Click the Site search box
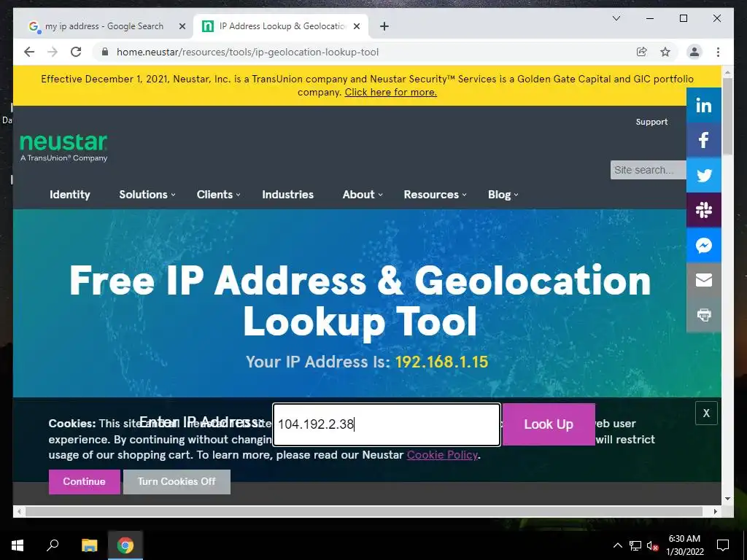747x560 pixels. pos(648,170)
